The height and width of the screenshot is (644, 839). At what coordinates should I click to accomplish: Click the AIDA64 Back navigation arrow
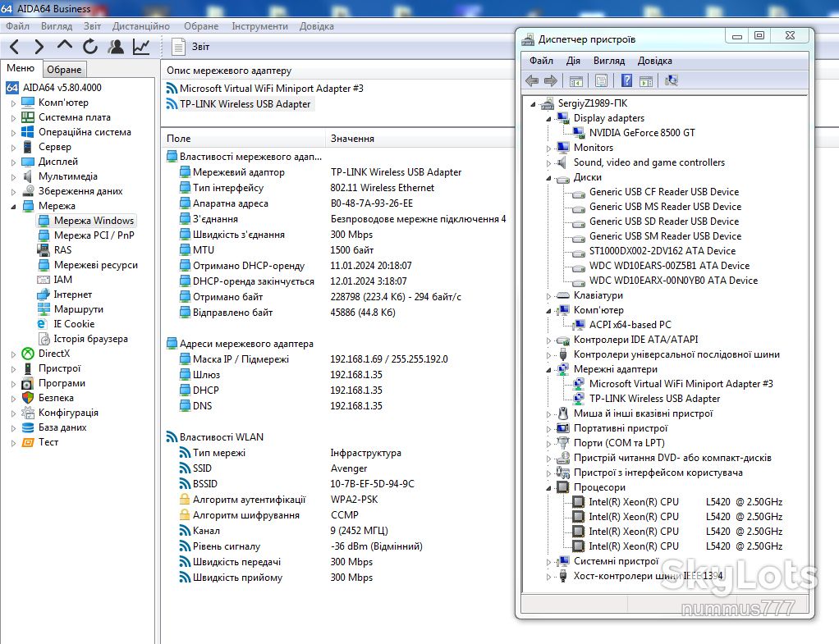(15, 47)
